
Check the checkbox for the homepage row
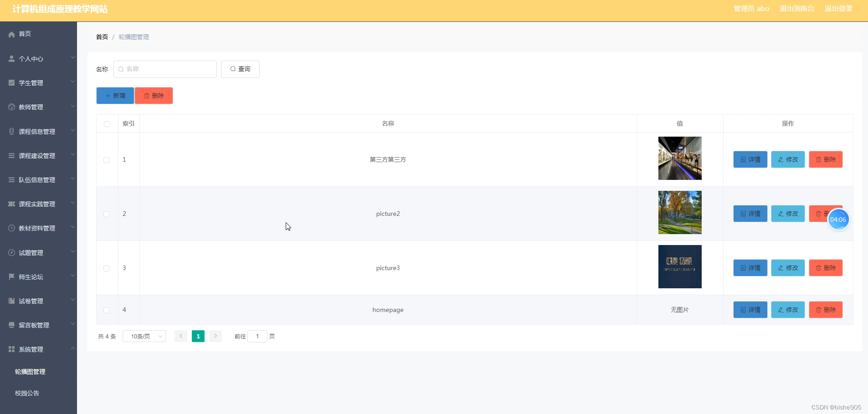coord(106,310)
